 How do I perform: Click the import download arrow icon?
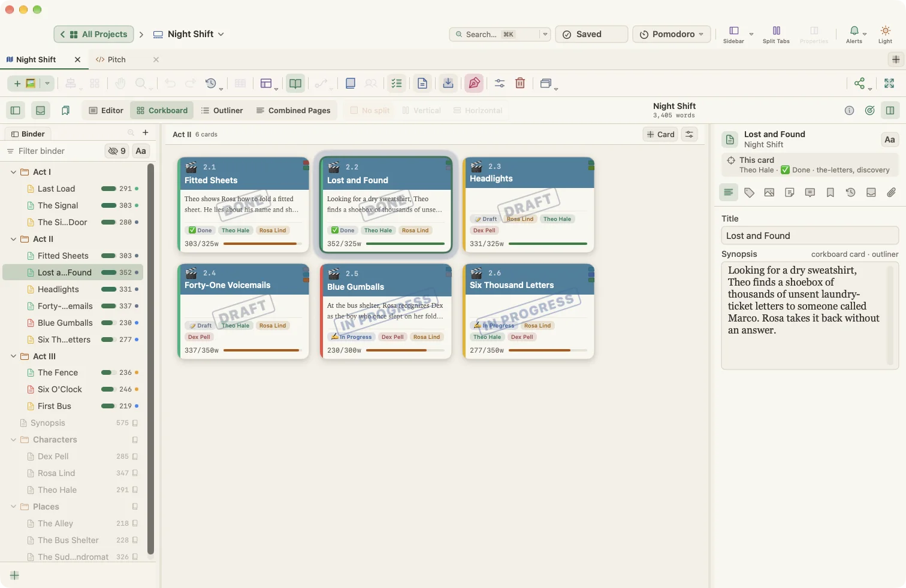448,83
